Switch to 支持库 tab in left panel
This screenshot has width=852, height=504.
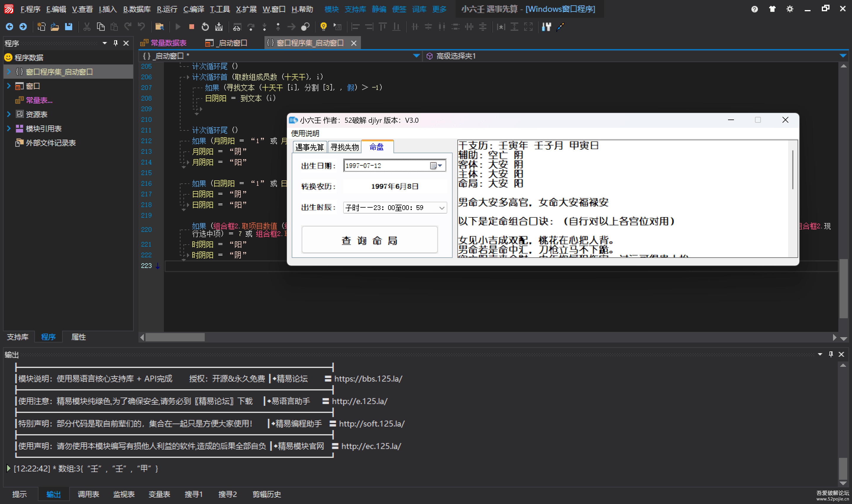click(x=18, y=337)
